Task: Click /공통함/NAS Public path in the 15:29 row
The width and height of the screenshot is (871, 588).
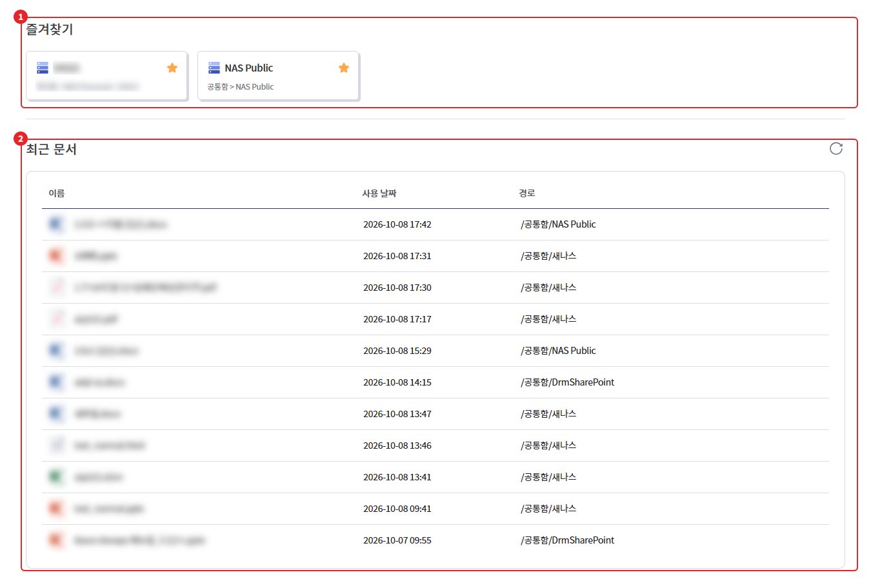Action: pyautogui.click(x=558, y=351)
